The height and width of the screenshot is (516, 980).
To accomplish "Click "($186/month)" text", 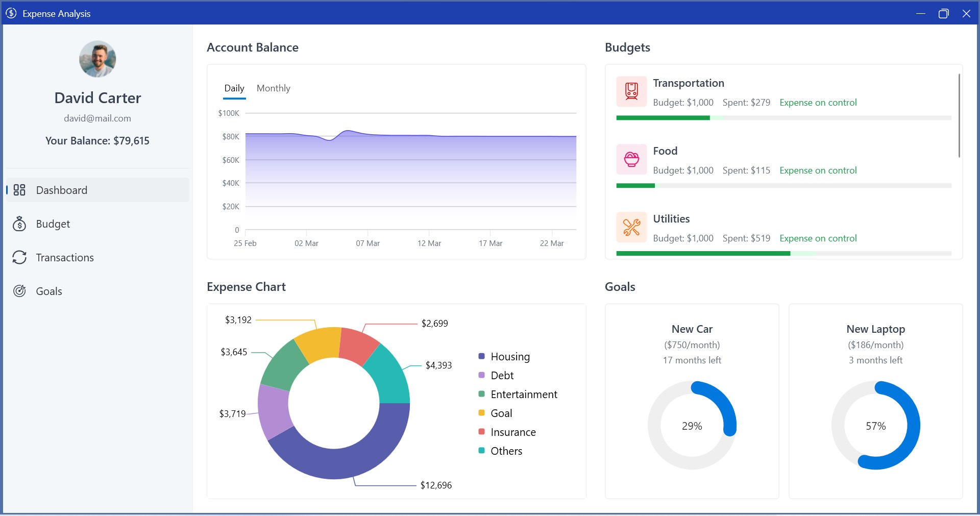I will coord(876,345).
